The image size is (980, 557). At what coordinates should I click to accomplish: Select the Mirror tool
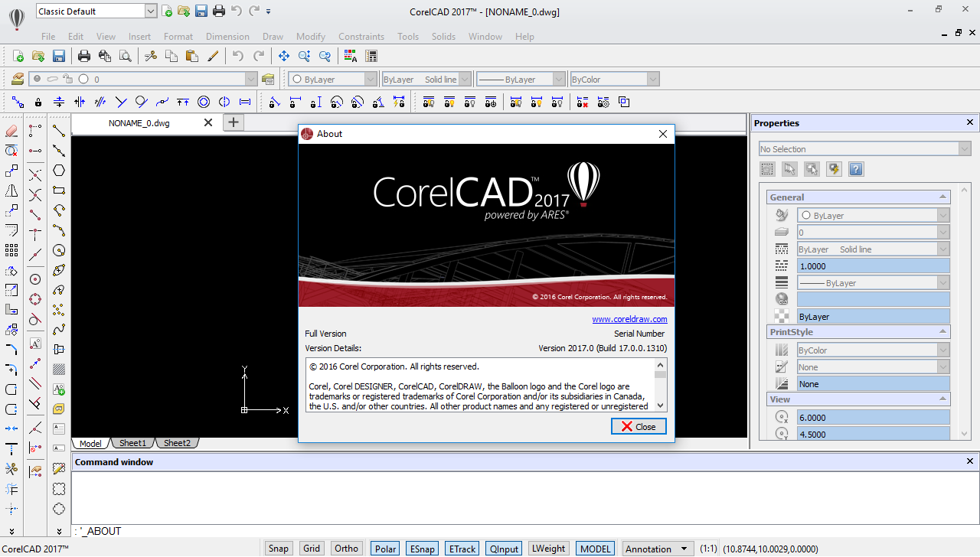coord(11,191)
